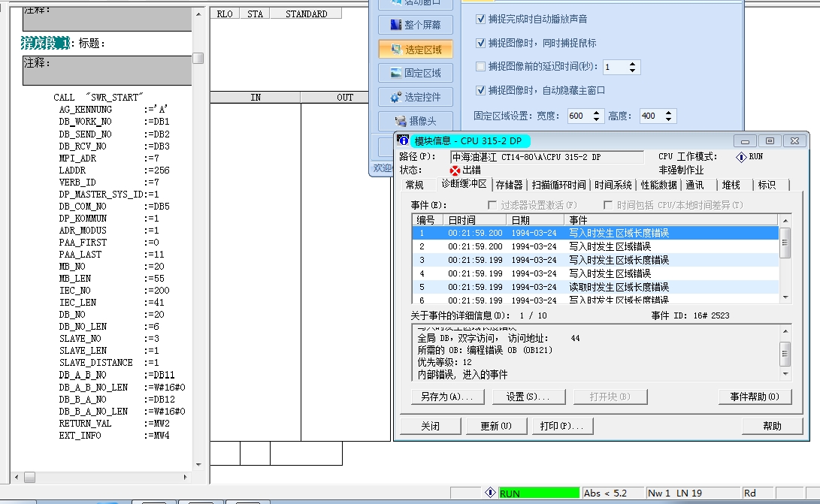The height and width of the screenshot is (504, 820).
Task: Click the RLO column header
Action: coord(225,14)
